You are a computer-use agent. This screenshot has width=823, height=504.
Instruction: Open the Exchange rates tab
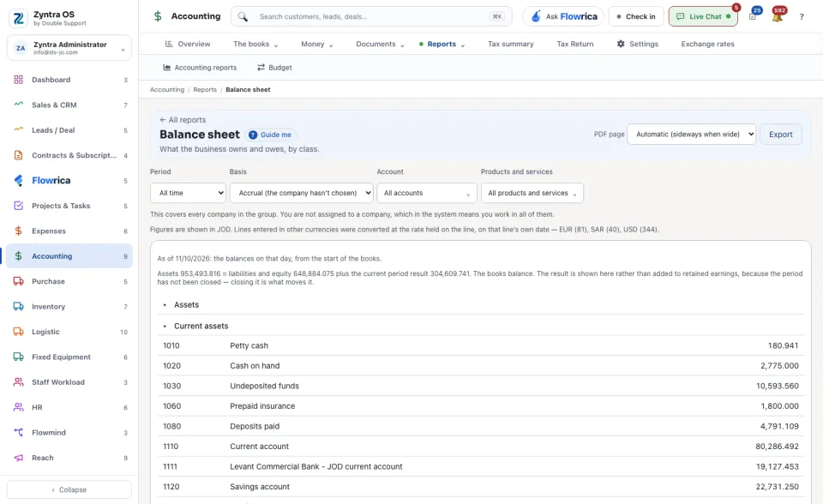point(707,44)
